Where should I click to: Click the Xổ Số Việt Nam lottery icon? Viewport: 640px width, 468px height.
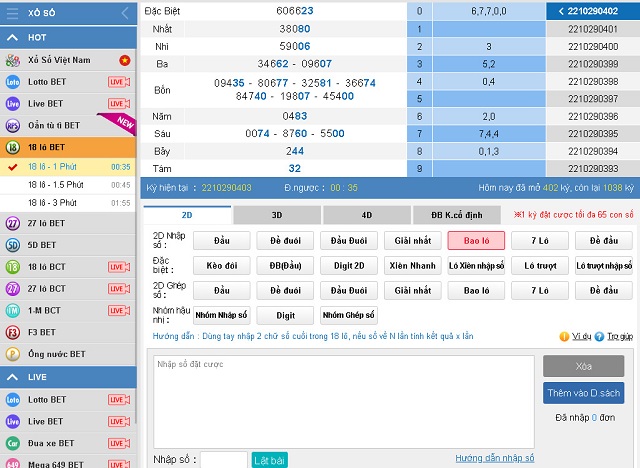coord(13,61)
